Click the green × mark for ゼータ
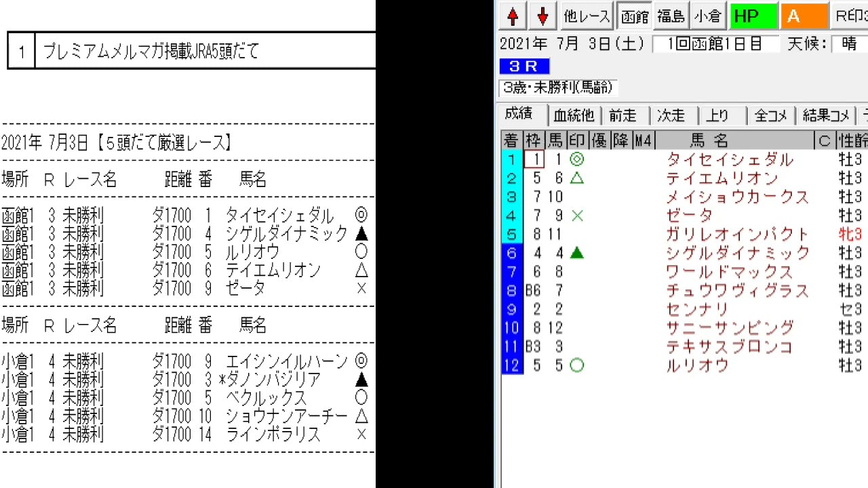This screenshot has height=488, width=868. [x=576, y=216]
